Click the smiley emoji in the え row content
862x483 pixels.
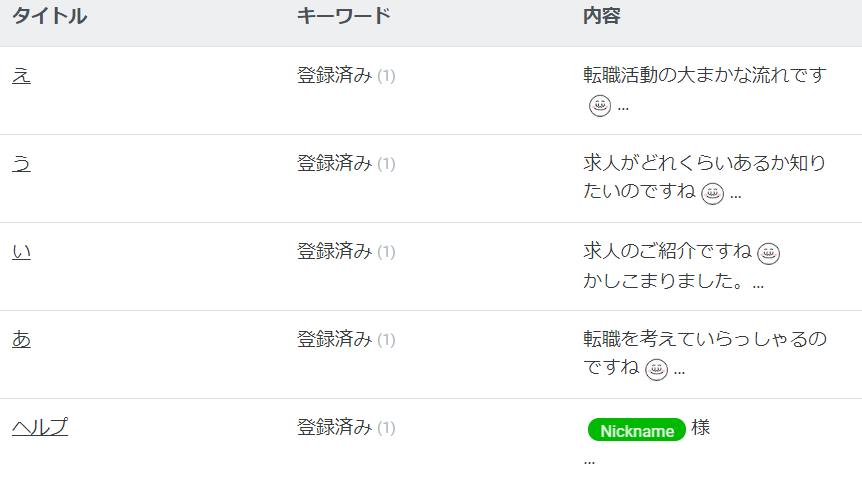point(600,106)
